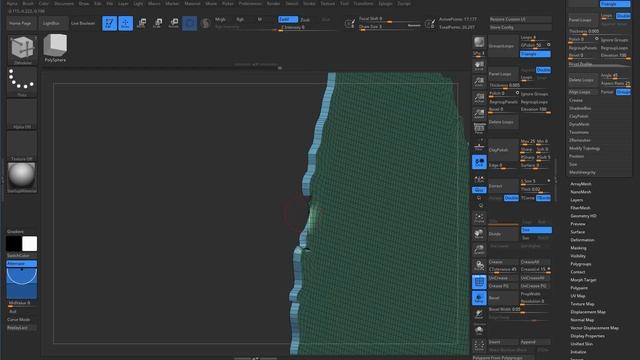Viewport: 640px width, 360px height.
Task: Toggle Double next to TCorne
Action: coord(511,198)
